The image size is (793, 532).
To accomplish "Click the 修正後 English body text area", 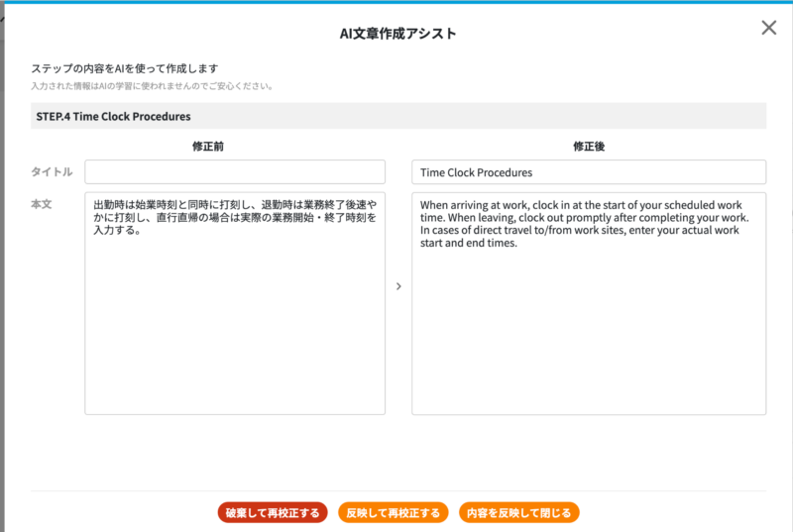I will [589, 303].
